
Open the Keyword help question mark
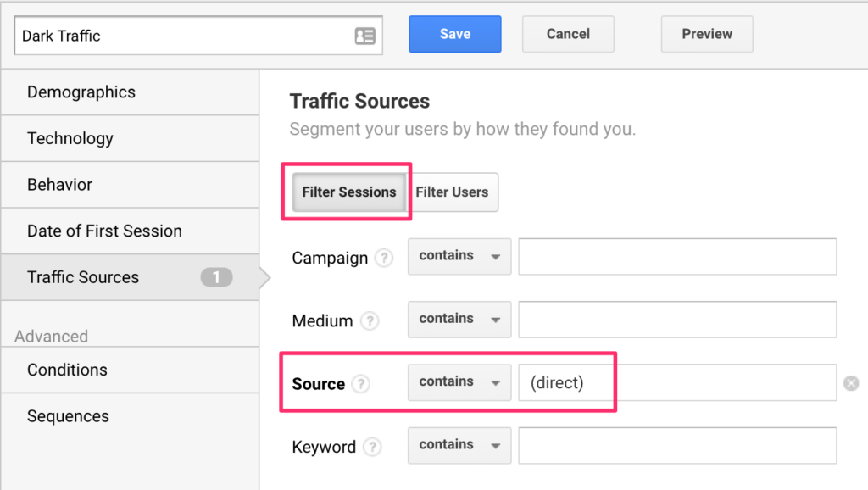coord(373,447)
